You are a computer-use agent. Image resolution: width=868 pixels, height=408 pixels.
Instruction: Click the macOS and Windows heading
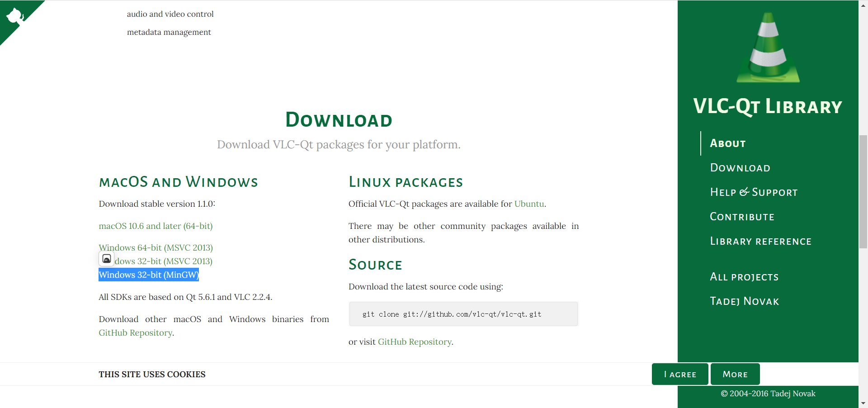pyautogui.click(x=179, y=182)
